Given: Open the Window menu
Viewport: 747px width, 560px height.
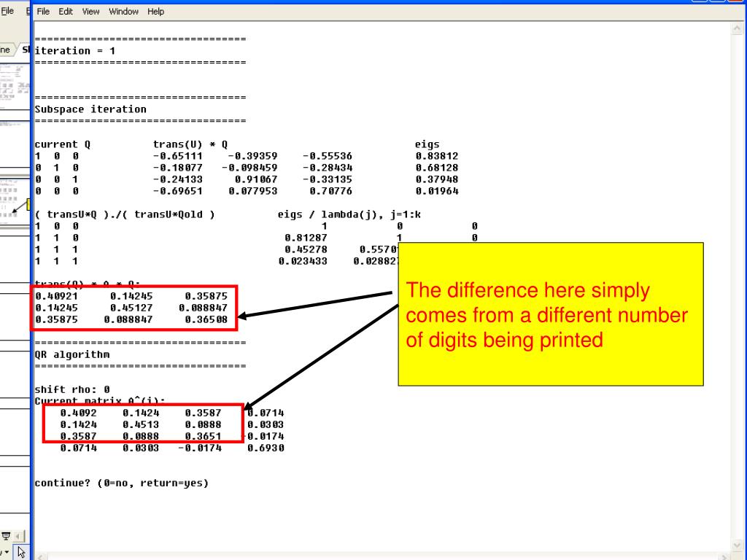Looking at the screenshot, I should tap(123, 12).
